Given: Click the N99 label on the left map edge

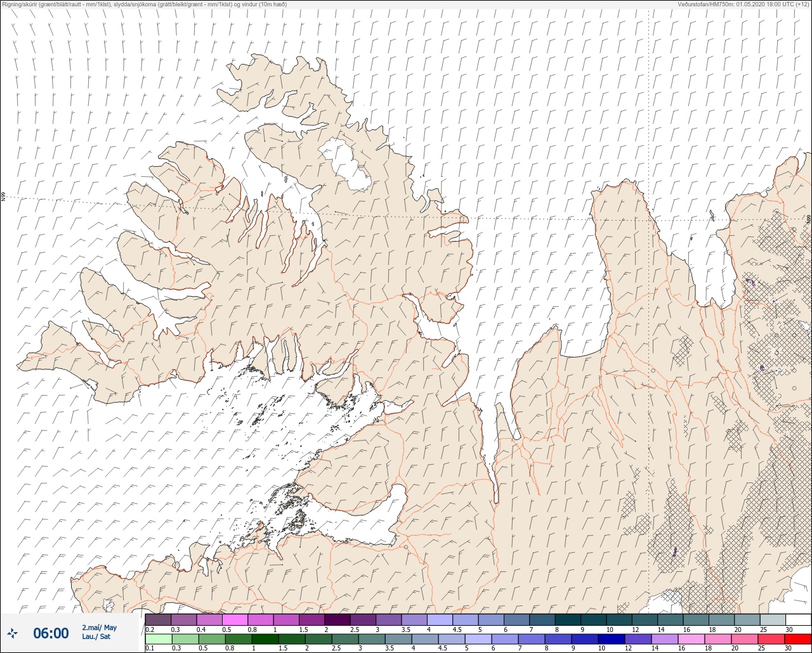Looking at the screenshot, I should tap(3, 197).
